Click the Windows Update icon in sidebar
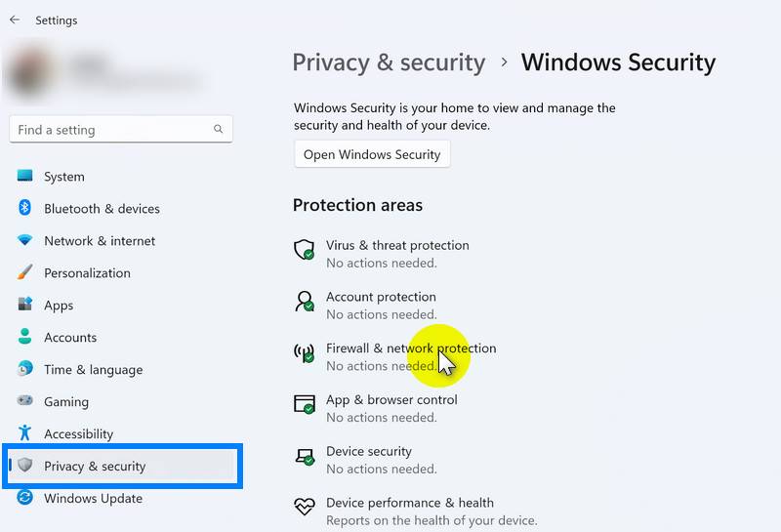Screen dimensions: 781x532 click(x=25, y=499)
